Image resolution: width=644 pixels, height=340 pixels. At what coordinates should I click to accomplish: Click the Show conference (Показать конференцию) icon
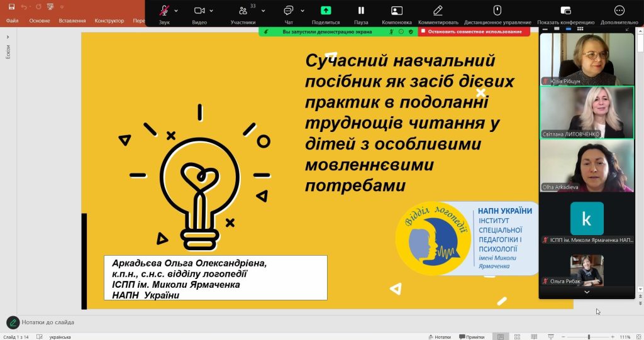(x=565, y=11)
